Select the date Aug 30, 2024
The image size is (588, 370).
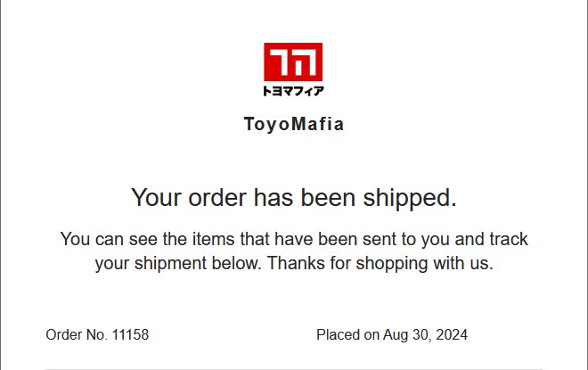tap(425, 335)
